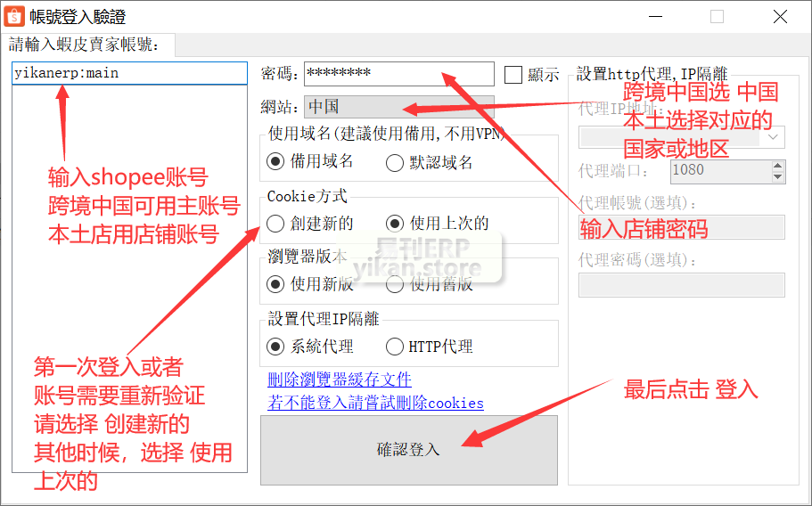Increase 代理端口 with the up arrow
The height and width of the screenshot is (506, 812).
click(x=777, y=166)
